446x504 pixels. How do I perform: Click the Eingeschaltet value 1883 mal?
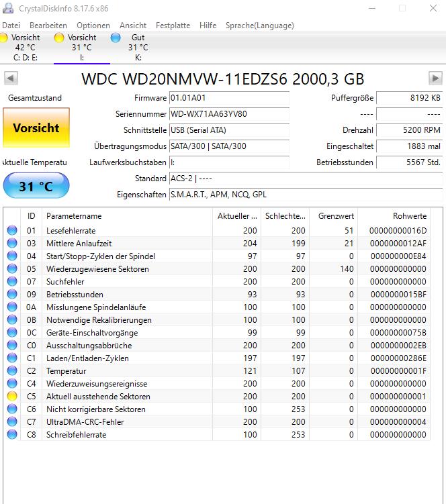409,146
